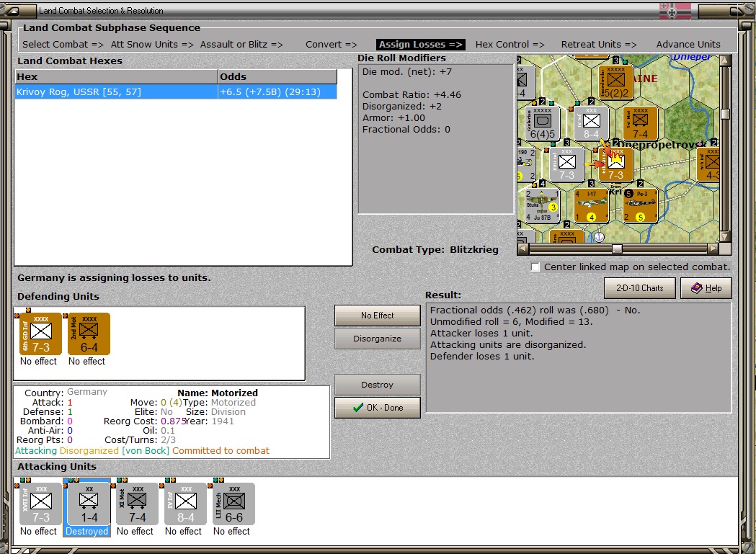Click the map scroll right arrow
The image size is (756, 554).
713,249
